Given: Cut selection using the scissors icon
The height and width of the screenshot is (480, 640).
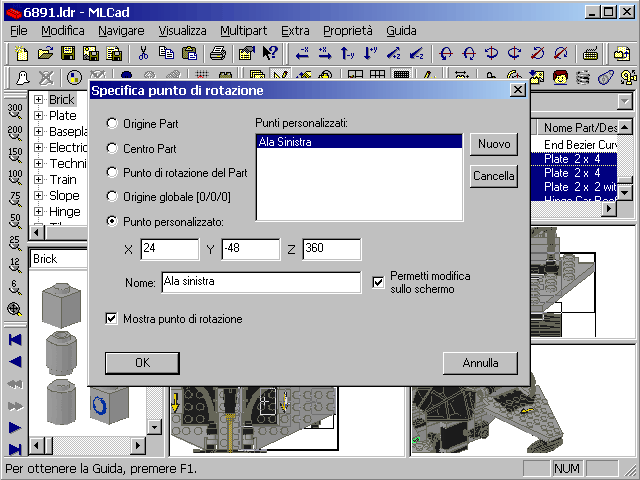Looking at the screenshot, I should [x=143, y=53].
